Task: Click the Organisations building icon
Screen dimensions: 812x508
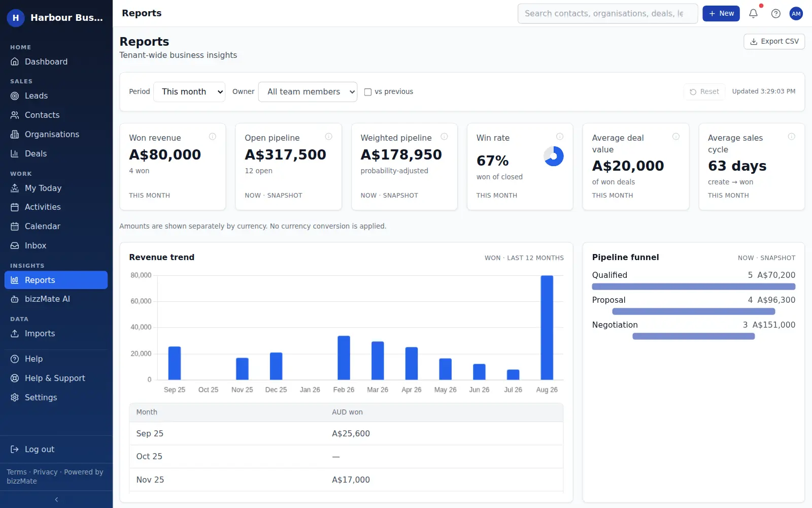Action: [15, 134]
